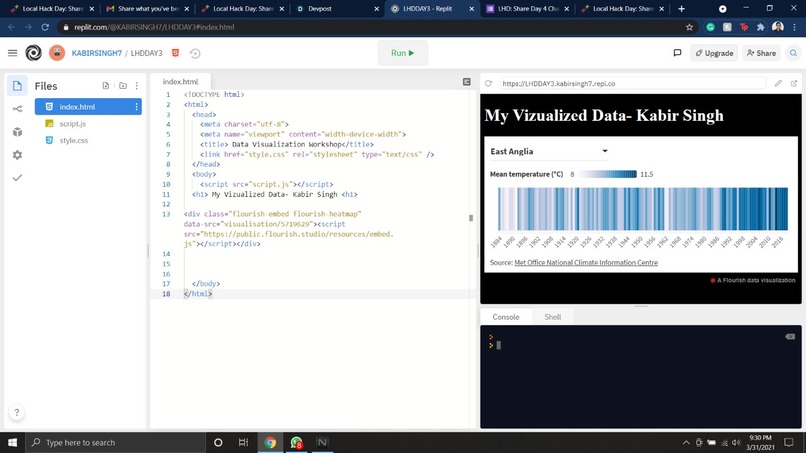Open the repl history icon

pos(195,53)
